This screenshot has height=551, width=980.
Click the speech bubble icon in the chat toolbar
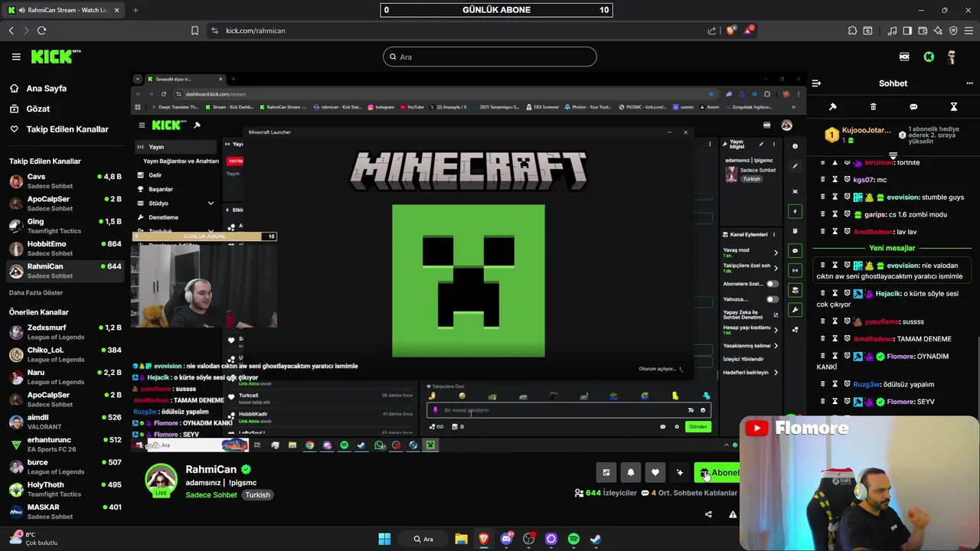913,107
